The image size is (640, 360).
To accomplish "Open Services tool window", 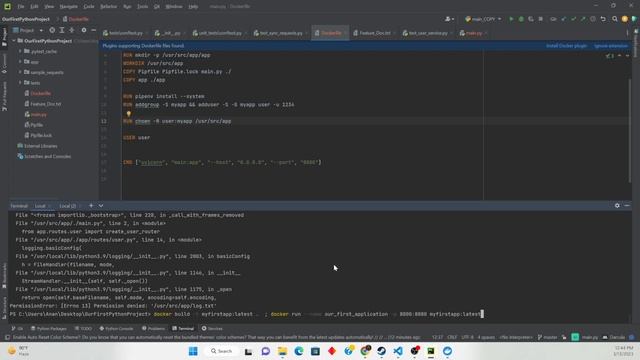I will [x=212, y=329].
